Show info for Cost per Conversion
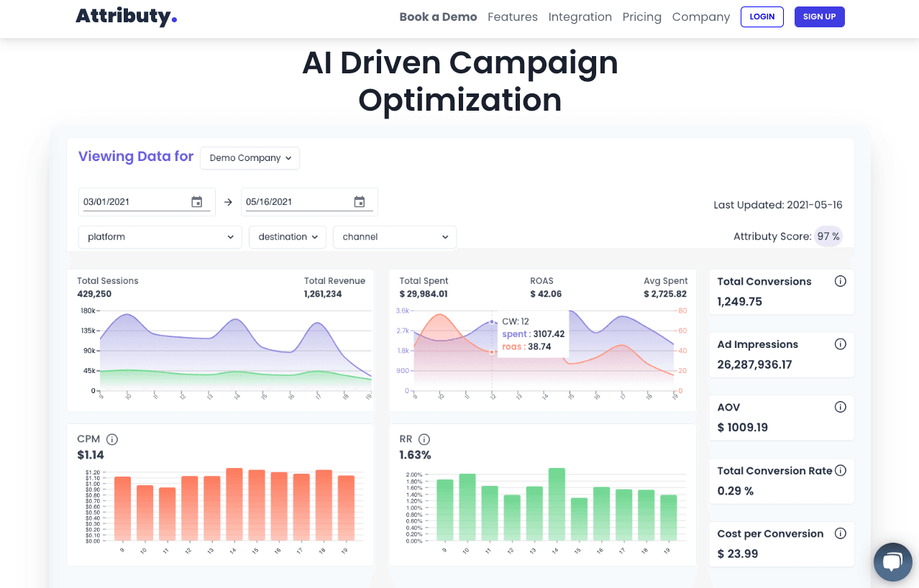This screenshot has height=588, width=919. point(840,533)
